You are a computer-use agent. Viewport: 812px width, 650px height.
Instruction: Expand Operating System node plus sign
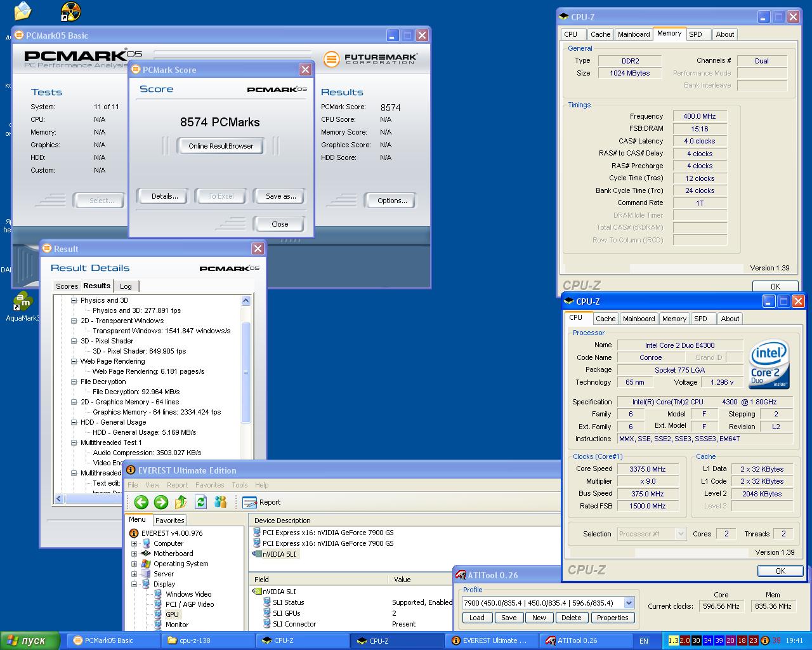134,564
